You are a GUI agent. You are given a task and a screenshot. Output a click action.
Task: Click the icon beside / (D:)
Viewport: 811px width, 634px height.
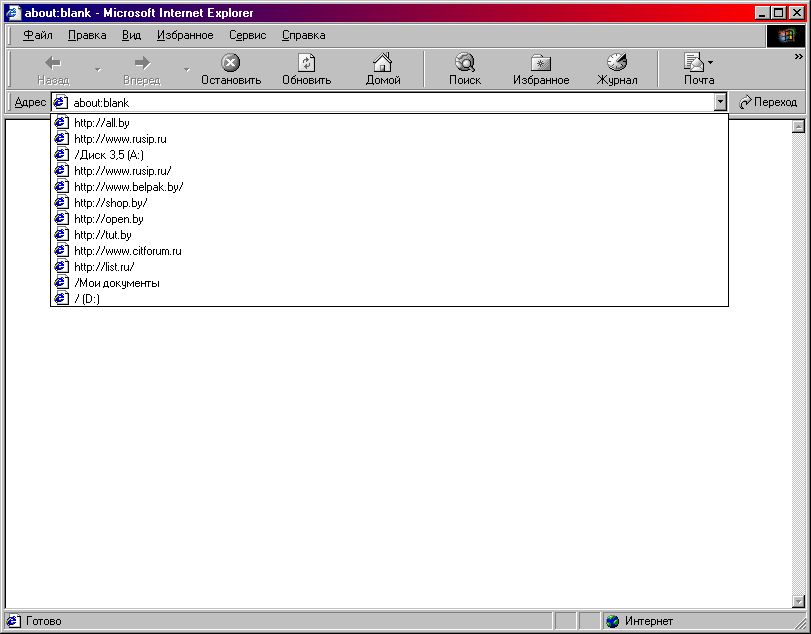tap(62, 298)
